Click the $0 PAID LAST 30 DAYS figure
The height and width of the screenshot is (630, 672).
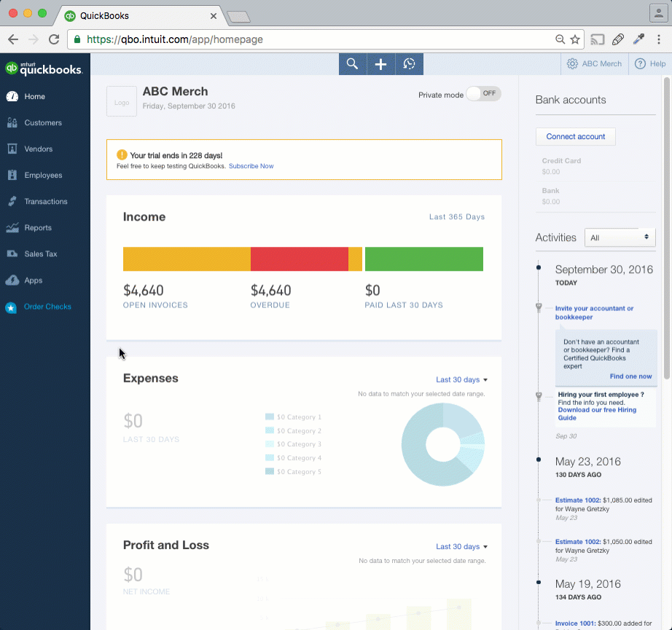click(x=372, y=291)
